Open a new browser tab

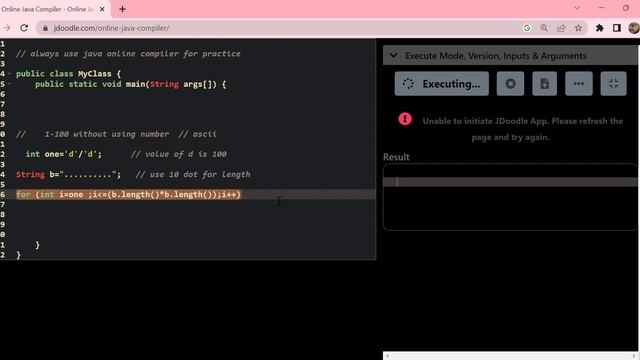coord(122,9)
